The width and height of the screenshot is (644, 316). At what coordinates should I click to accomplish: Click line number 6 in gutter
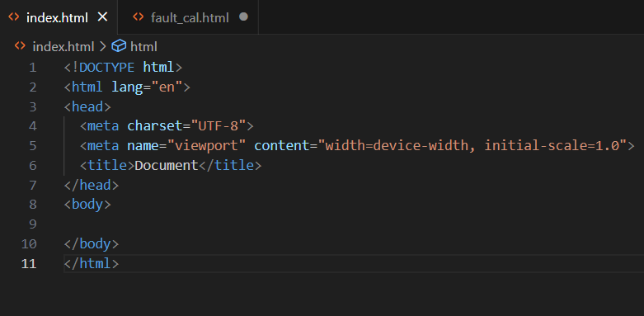(x=32, y=166)
